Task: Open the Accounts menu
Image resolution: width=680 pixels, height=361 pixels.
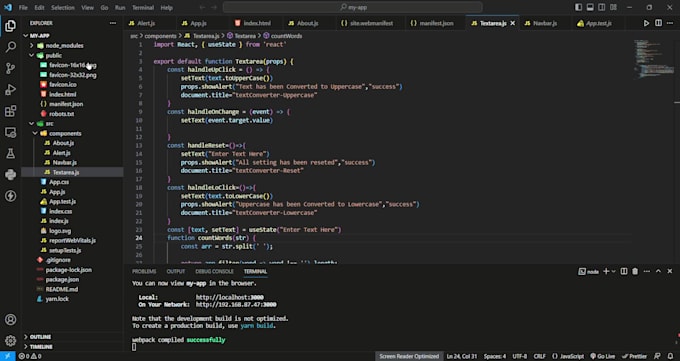Action: tap(10, 320)
